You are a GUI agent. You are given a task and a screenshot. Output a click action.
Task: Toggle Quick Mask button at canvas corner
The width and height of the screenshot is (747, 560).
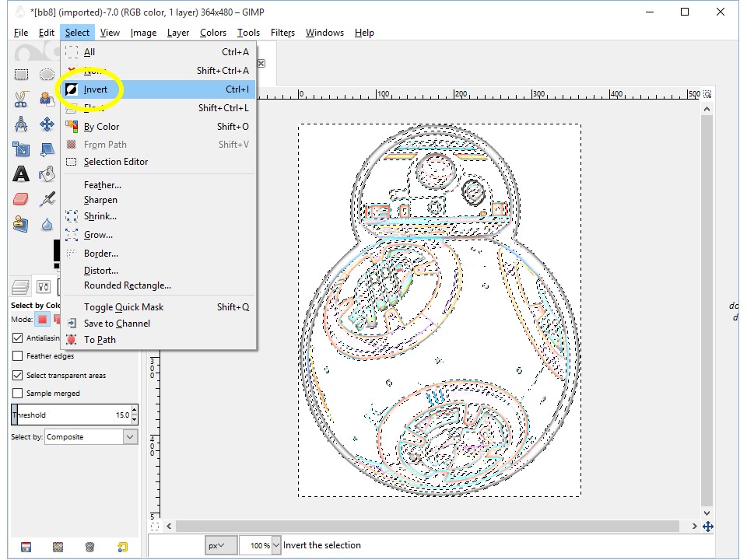(x=154, y=527)
